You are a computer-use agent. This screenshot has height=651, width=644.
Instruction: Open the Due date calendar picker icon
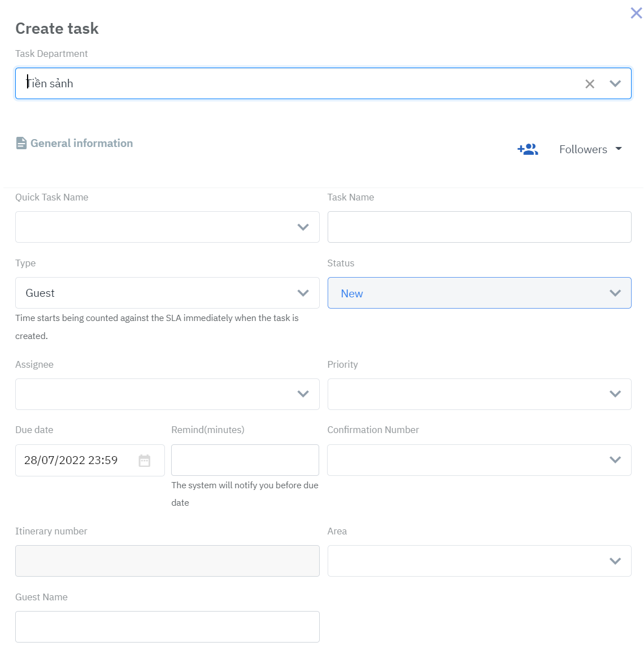145,460
